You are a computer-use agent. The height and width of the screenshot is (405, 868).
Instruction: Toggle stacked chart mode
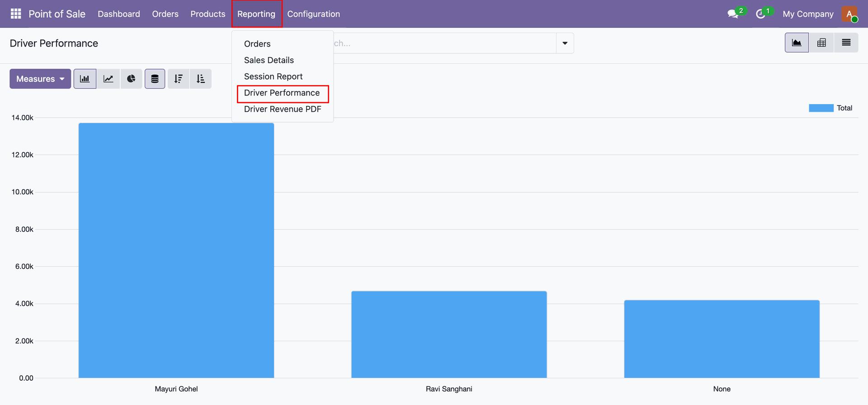pos(155,79)
